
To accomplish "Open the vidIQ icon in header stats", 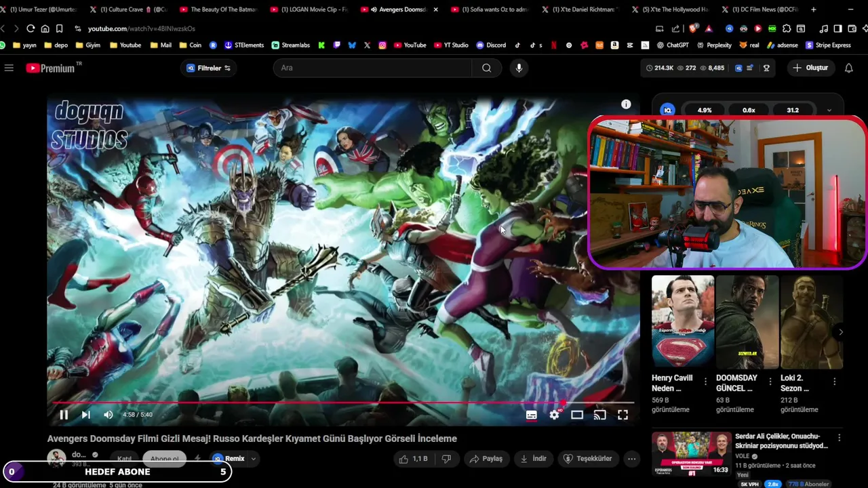I will 738,68.
